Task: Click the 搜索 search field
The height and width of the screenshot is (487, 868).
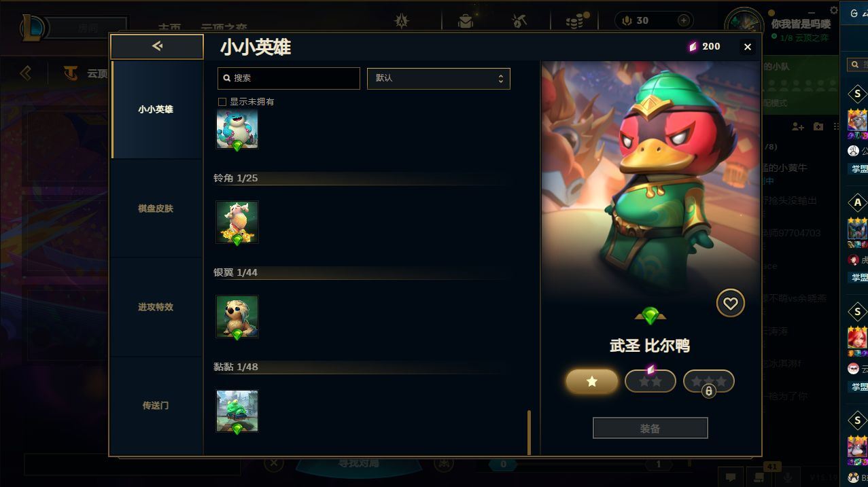Action: pos(289,78)
